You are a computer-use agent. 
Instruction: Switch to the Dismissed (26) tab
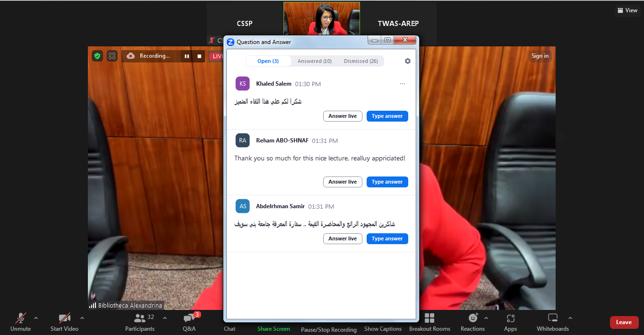pyautogui.click(x=361, y=61)
